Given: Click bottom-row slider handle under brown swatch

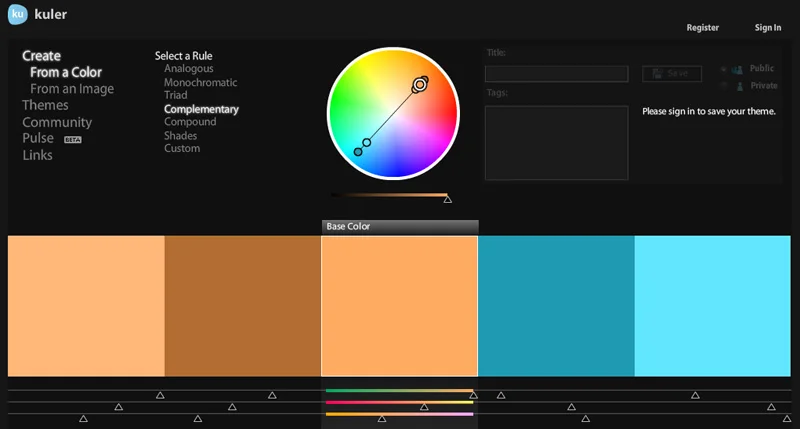Looking at the screenshot, I should point(197,419).
